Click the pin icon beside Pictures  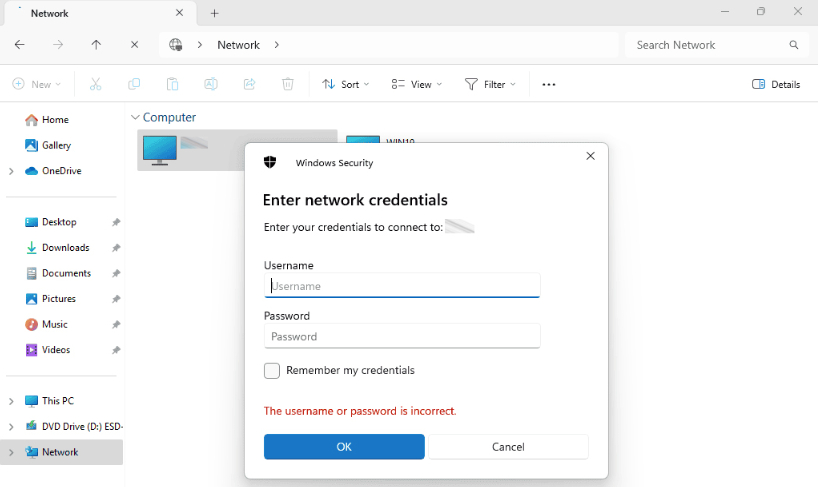116,299
